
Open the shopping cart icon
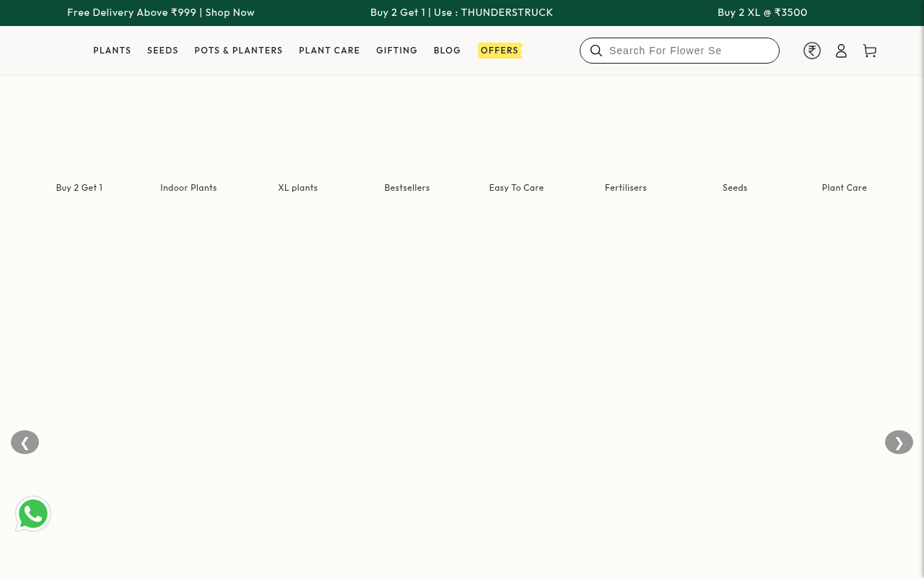coord(870,51)
